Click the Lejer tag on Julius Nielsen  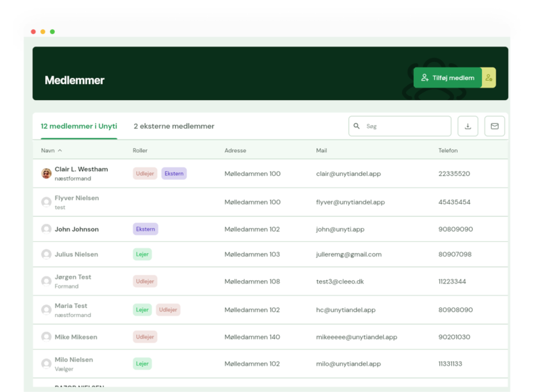[142, 254]
